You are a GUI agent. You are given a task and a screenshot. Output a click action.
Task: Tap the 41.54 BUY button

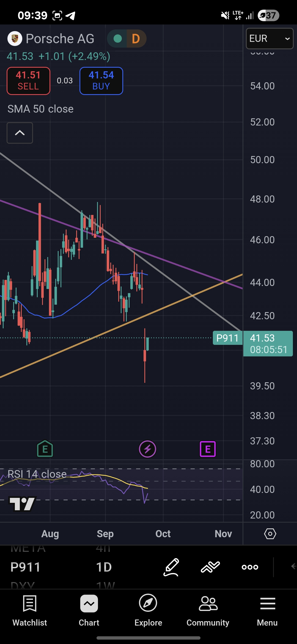point(101,81)
